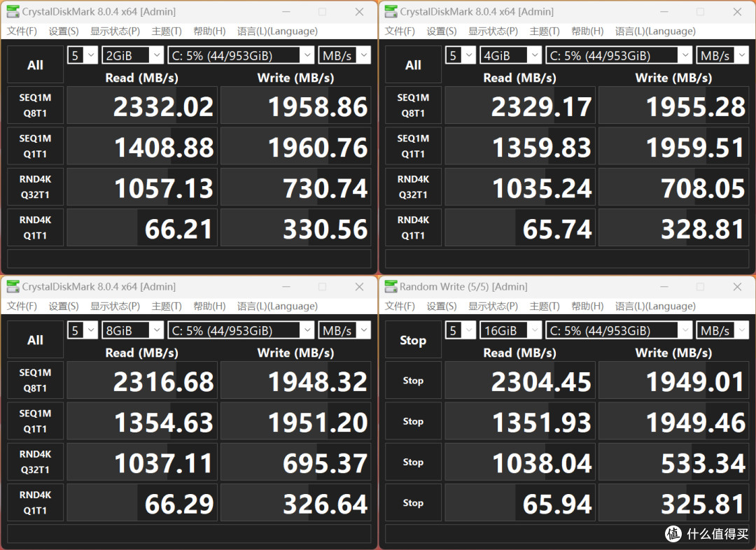Viewport: 756px width, 550px height.
Task: Start SEQ1M Q1T1 test in 2GiB window
Action: pyautogui.click(x=35, y=146)
